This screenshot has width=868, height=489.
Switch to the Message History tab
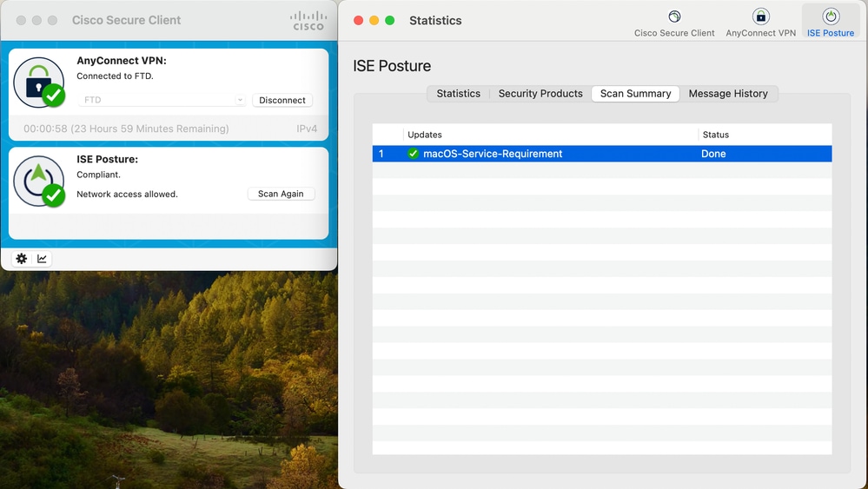coord(728,94)
